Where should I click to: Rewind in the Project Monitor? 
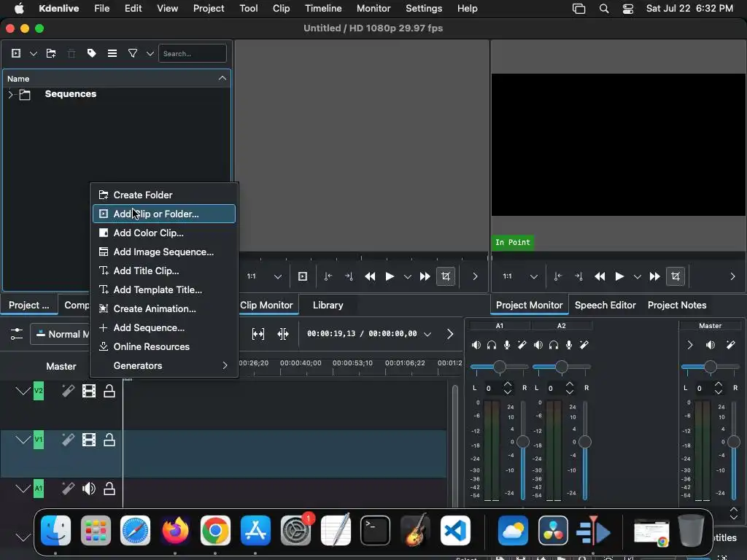(x=600, y=276)
